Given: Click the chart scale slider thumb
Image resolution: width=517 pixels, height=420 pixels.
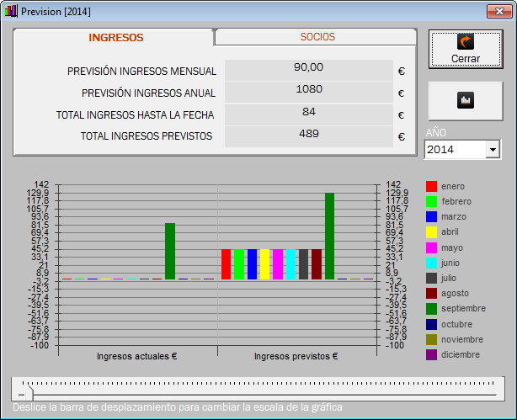Looking at the screenshot, I should point(29,392).
